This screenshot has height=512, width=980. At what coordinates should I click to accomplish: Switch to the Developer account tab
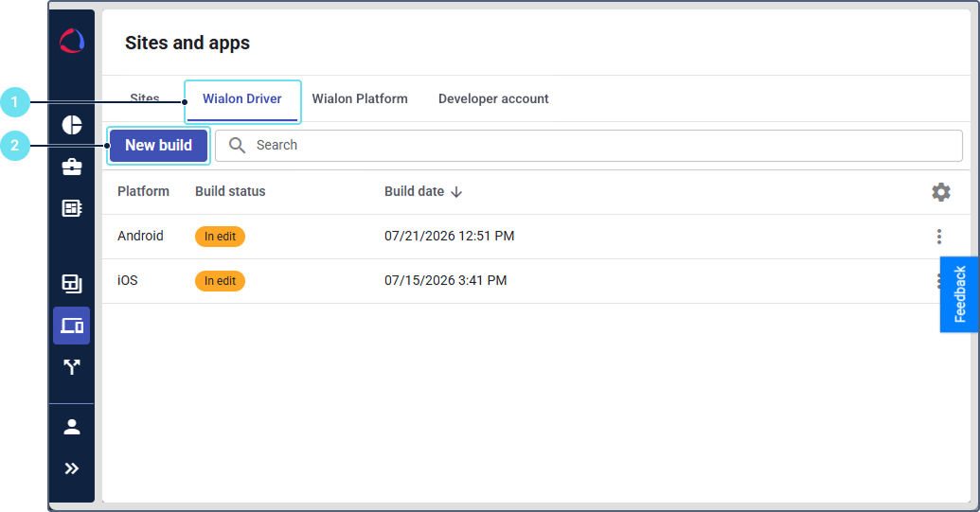[493, 98]
